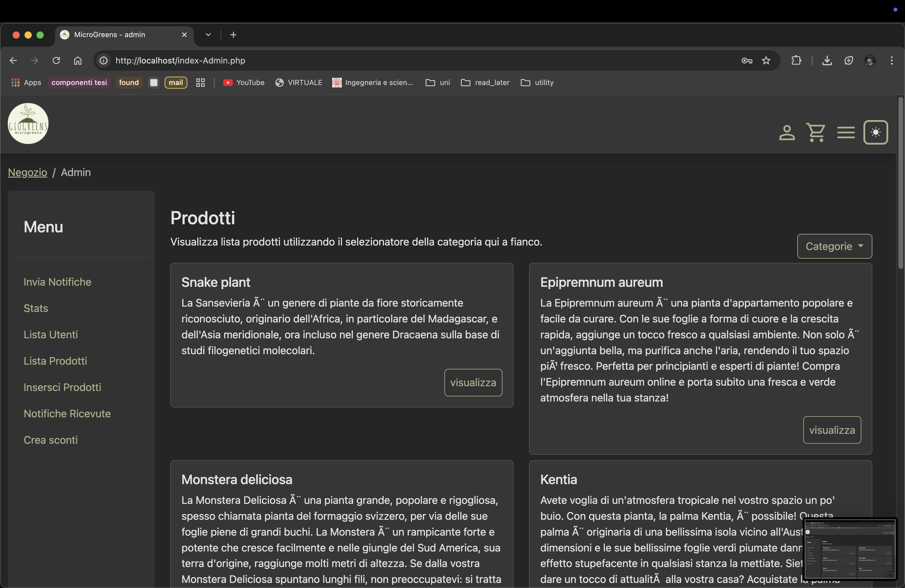Bookmark this page with the star icon
The image size is (905, 588).
pos(766,60)
